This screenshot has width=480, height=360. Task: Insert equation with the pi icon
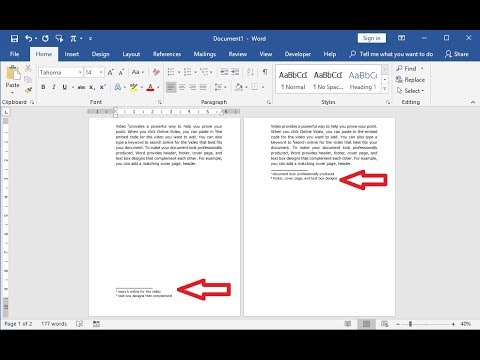73,39
